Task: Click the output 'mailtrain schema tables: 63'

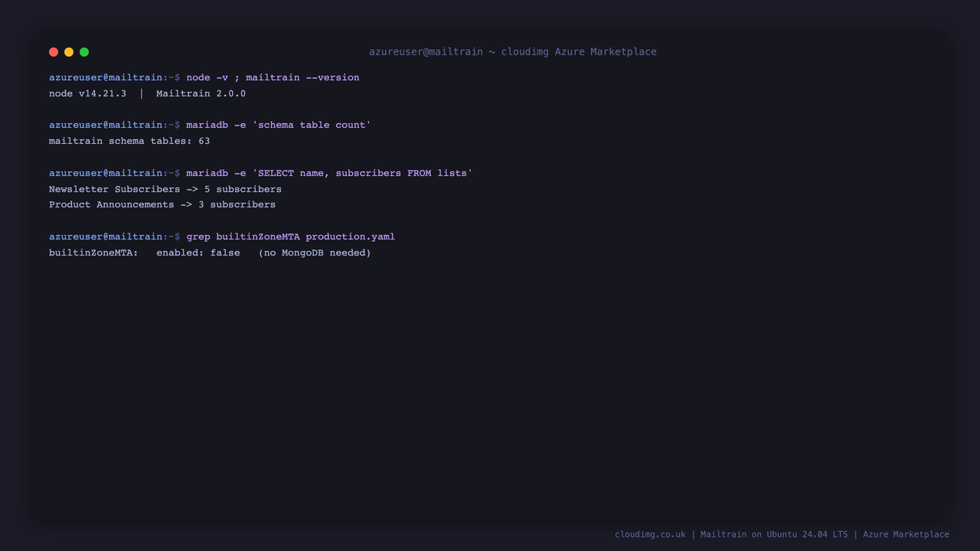Action: click(129, 141)
